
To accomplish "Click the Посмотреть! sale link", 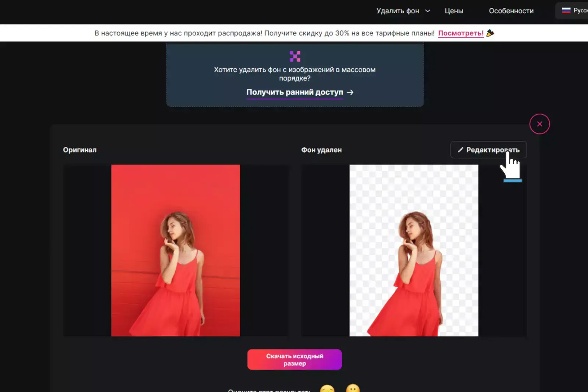I will click(461, 33).
